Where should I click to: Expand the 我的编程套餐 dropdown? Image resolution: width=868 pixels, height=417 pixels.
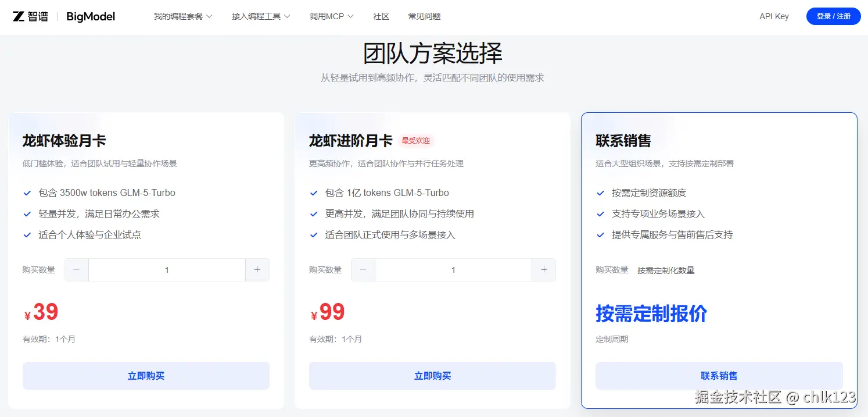pyautogui.click(x=183, y=16)
